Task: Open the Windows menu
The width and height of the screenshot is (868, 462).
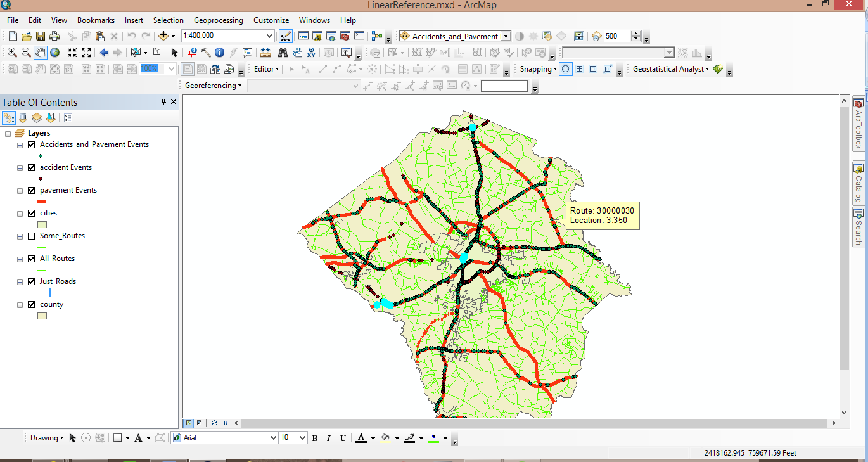Action: click(314, 20)
